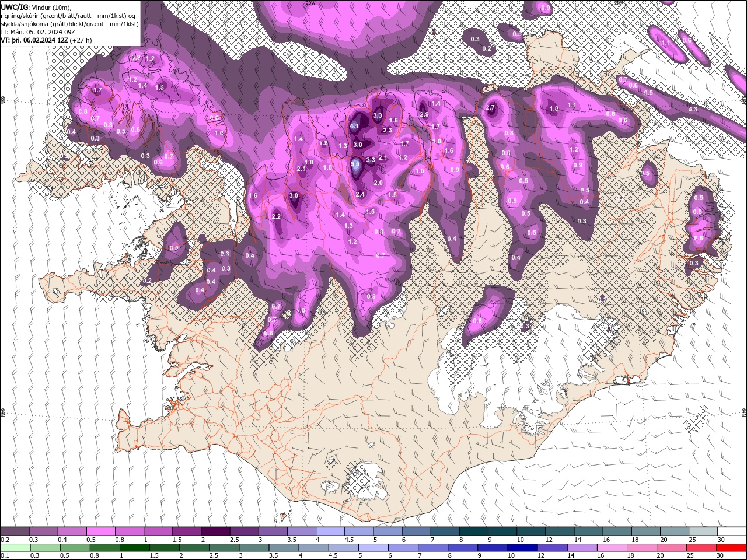The width and height of the screenshot is (747, 560).
Task: Click the rigning/skúrir legend description line
Action: (68, 16)
